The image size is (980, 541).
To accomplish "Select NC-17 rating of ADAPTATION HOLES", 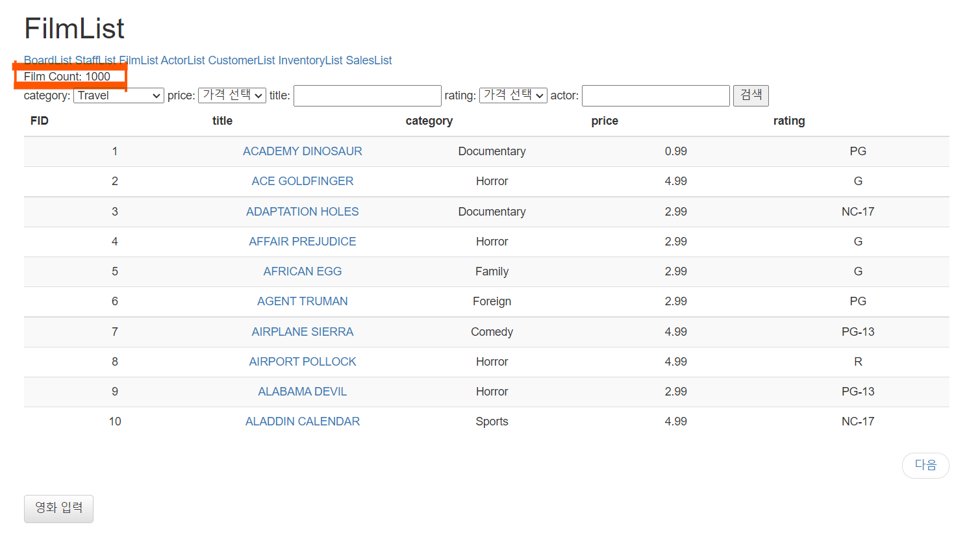I will 858,212.
